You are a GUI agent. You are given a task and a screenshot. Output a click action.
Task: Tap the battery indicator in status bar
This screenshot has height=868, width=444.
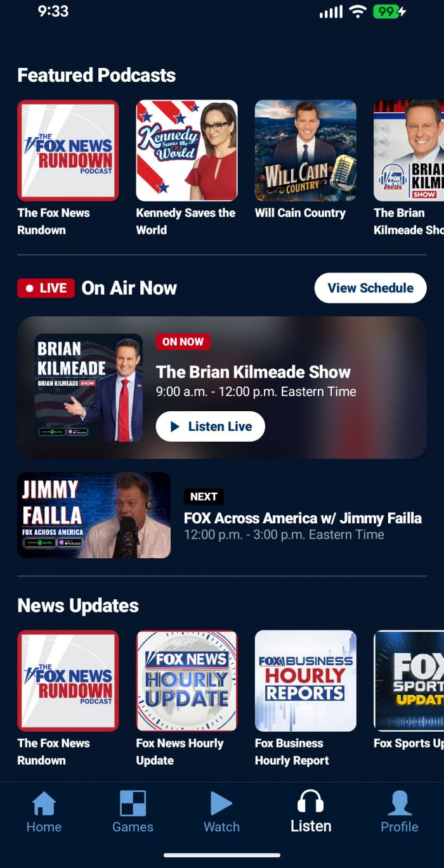coord(389,11)
